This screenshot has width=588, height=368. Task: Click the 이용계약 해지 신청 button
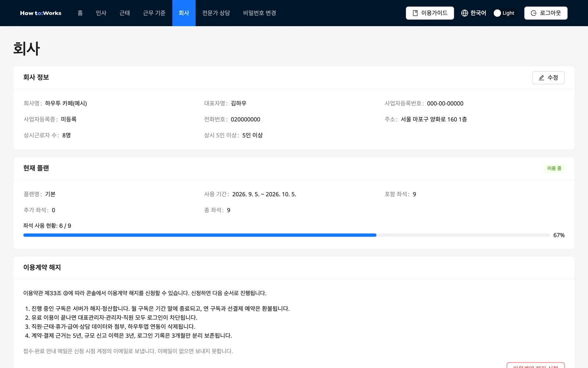point(535,365)
